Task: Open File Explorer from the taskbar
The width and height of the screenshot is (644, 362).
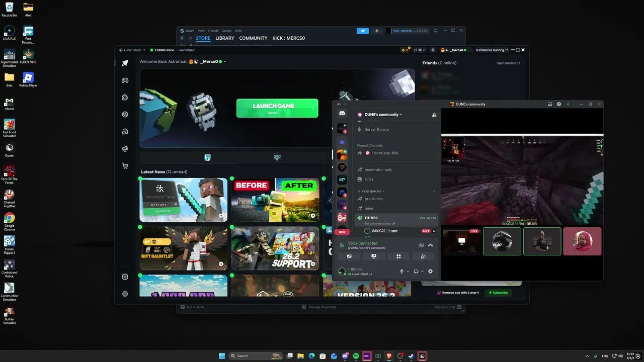Action: click(x=300, y=356)
